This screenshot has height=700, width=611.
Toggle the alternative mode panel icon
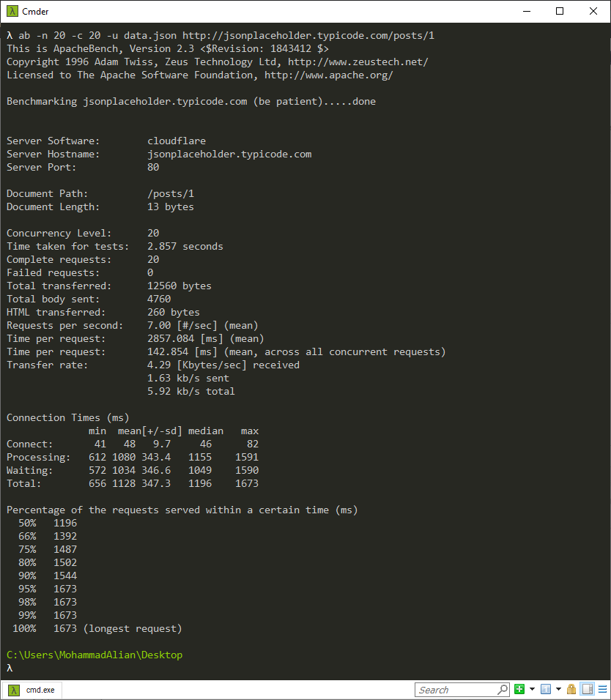click(x=587, y=689)
